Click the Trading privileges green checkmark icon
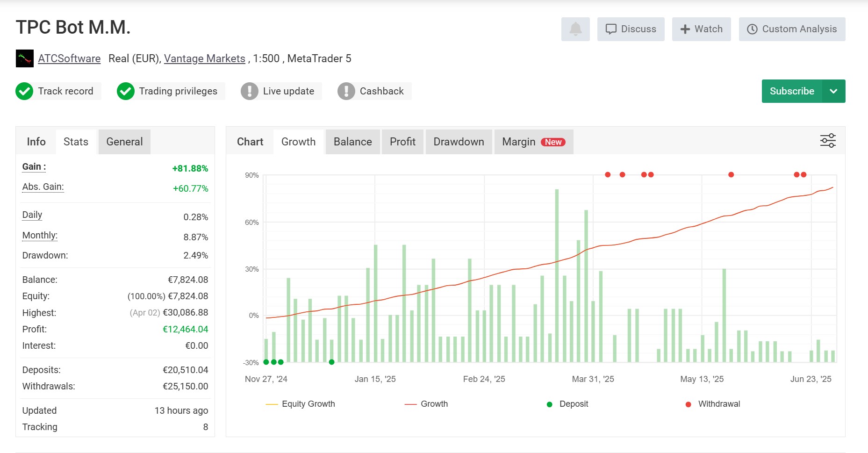868x453 pixels. pos(126,91)
